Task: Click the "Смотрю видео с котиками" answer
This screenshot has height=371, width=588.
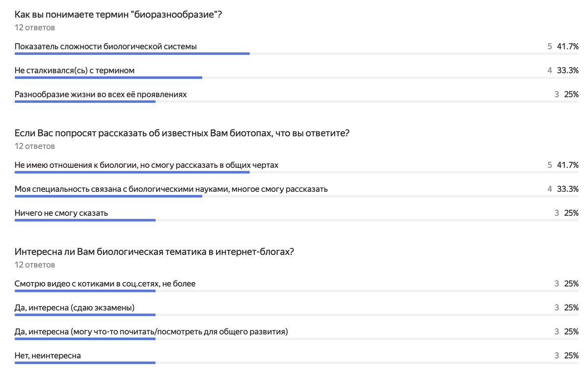Action: point(105,283)
